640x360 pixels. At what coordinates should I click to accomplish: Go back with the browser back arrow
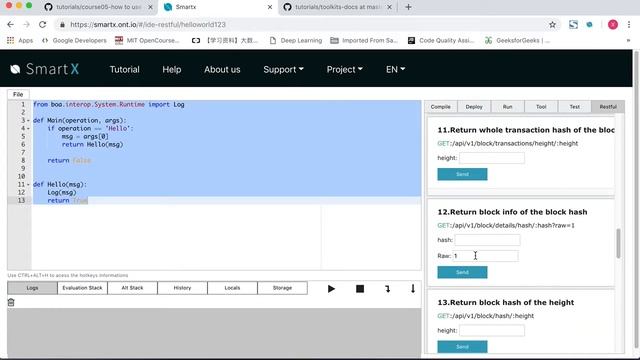[x=11, y=24]
